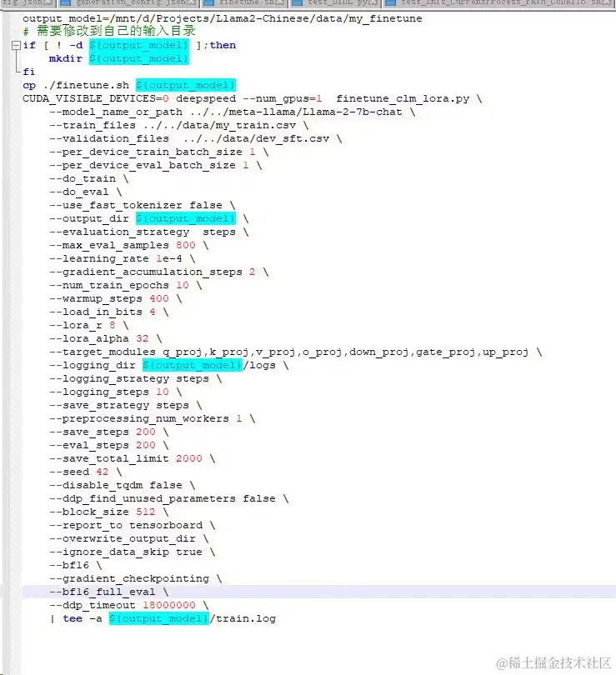616x675 pixels.
Task: Click the '1e-4' learning rate value
Action: tap(168, 258)
